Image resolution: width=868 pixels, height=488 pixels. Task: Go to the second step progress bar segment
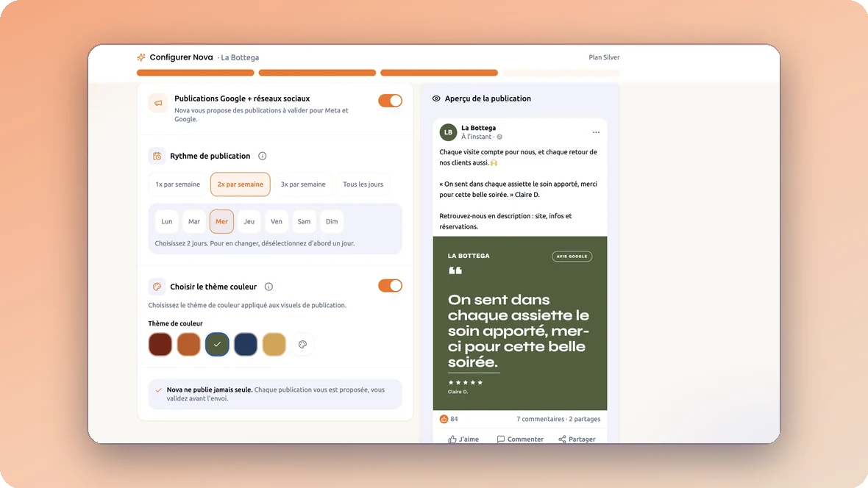317,73
